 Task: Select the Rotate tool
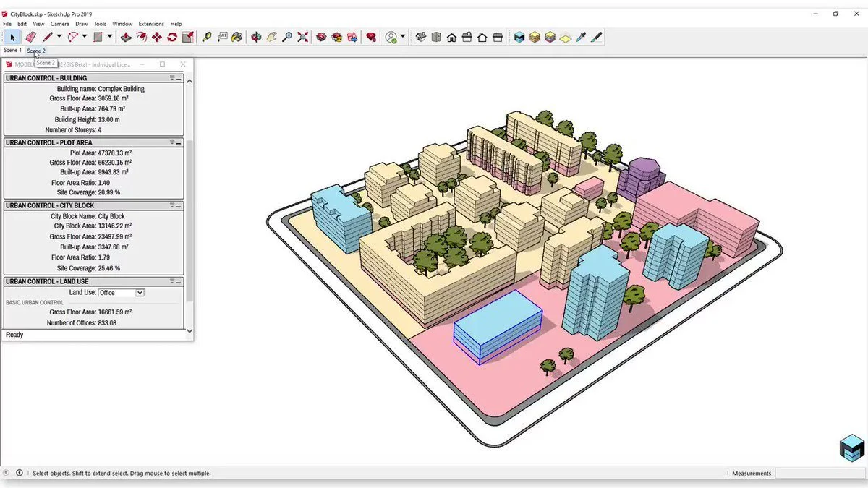[x=172, y=37]
